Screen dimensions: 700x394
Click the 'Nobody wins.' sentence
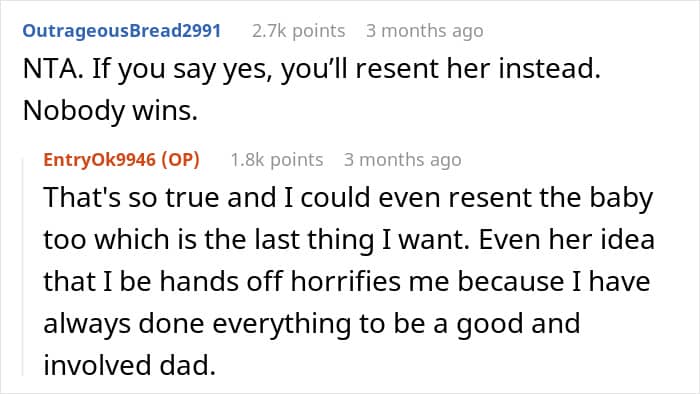click(x=110, y=110)
